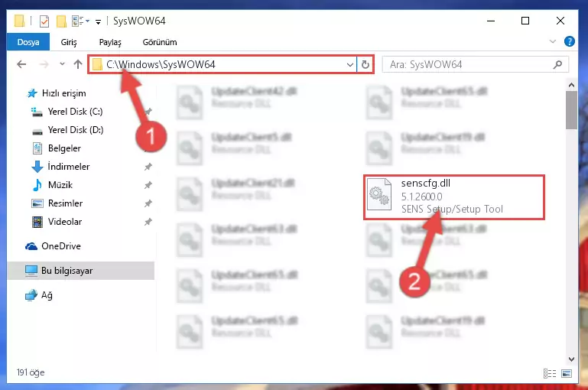Open the Paylaş ribbon tab
This screenshot has width=588, height=390.
(110, 42)
